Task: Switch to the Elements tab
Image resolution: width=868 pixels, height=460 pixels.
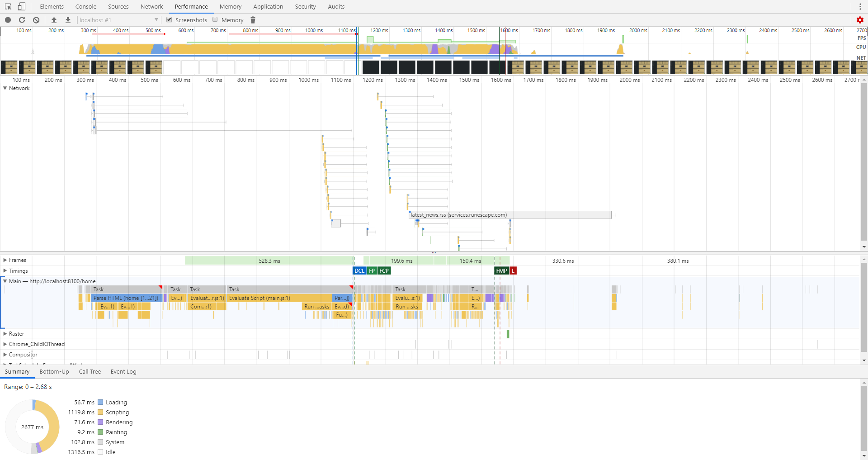Action: coord(52,7)
